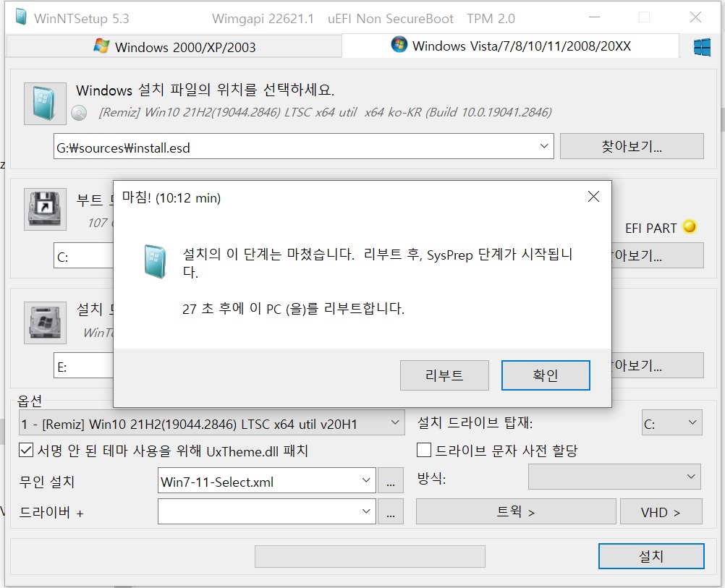Expand the install.esd source path dropdown
725x588 pixels.
pos(544,147)
